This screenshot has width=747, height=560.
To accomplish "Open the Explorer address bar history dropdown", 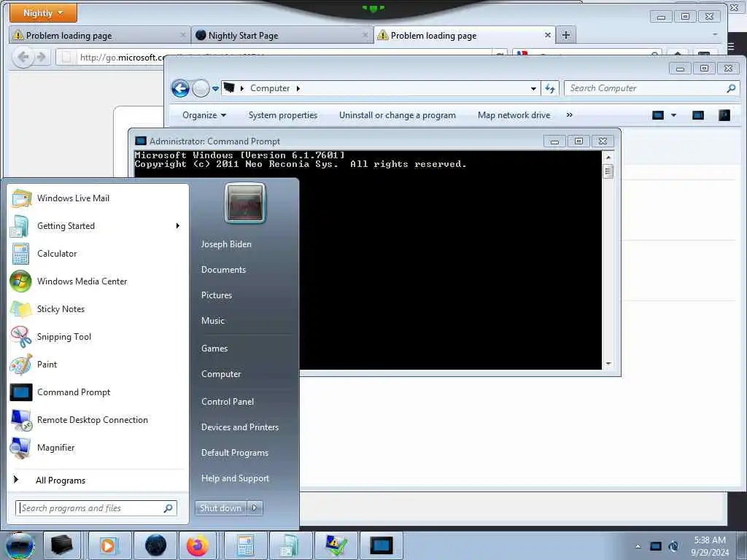I will click(533, 88).
